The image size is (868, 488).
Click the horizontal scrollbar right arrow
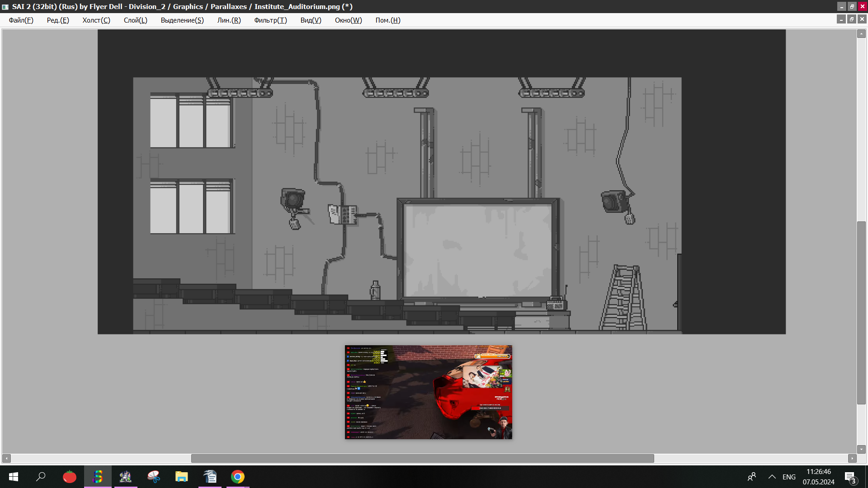852,458
